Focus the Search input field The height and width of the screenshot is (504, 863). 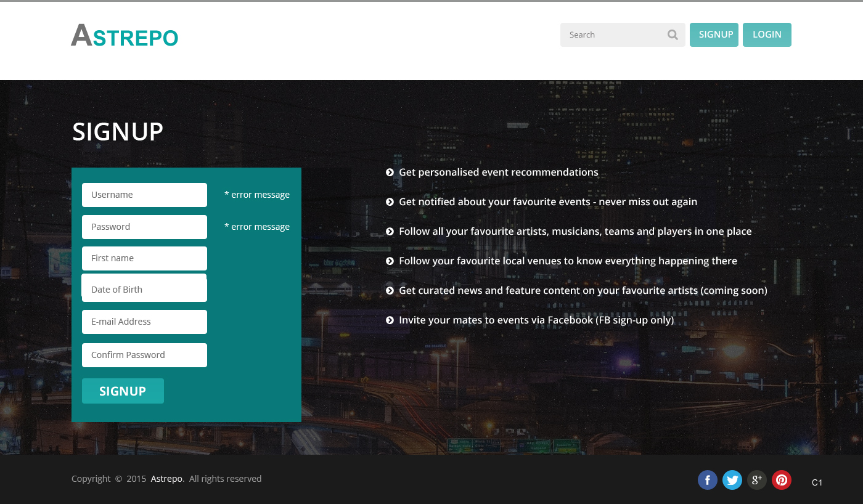pyautogui.click(x=613, y=35)
